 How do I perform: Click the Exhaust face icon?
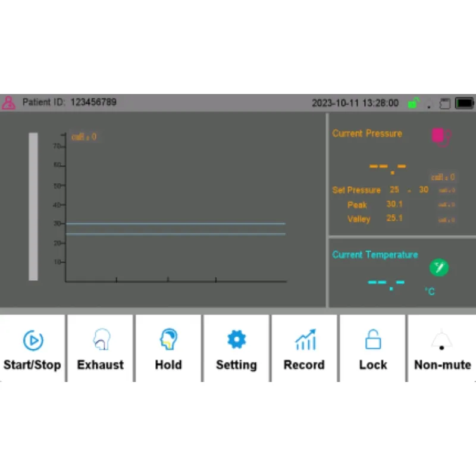[100, 340]
